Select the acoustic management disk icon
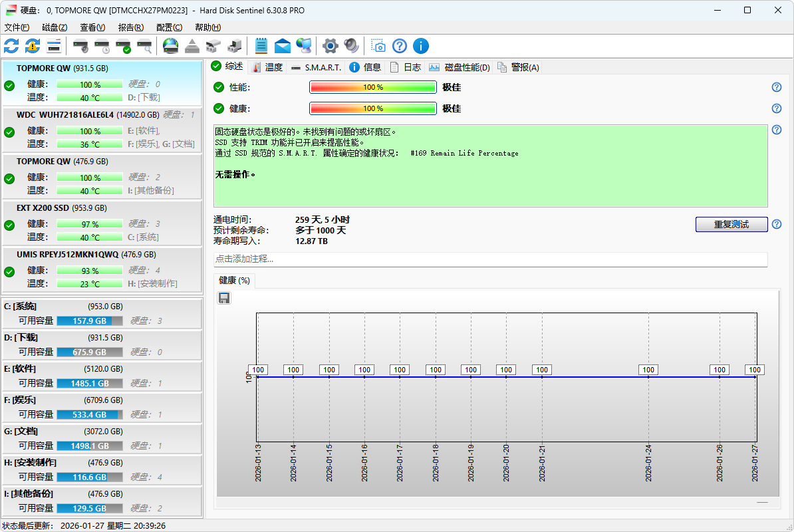The height and width of the screenshot is (532, 794). [81, 46]
